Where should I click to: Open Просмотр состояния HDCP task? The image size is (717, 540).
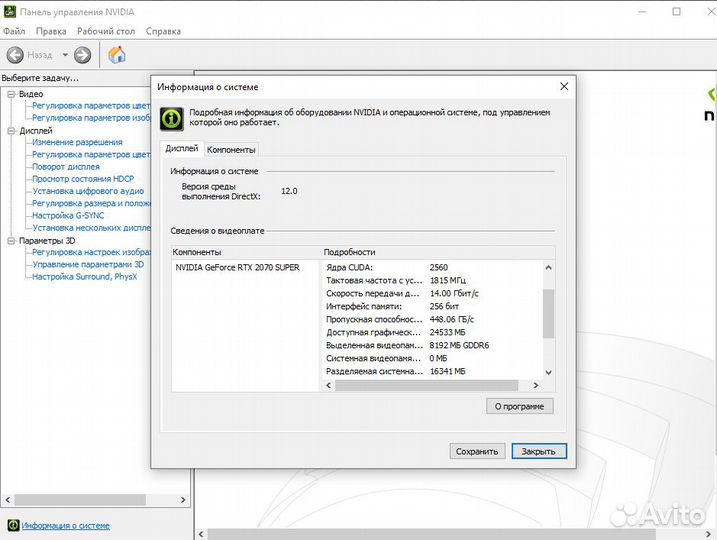[83, 179]
